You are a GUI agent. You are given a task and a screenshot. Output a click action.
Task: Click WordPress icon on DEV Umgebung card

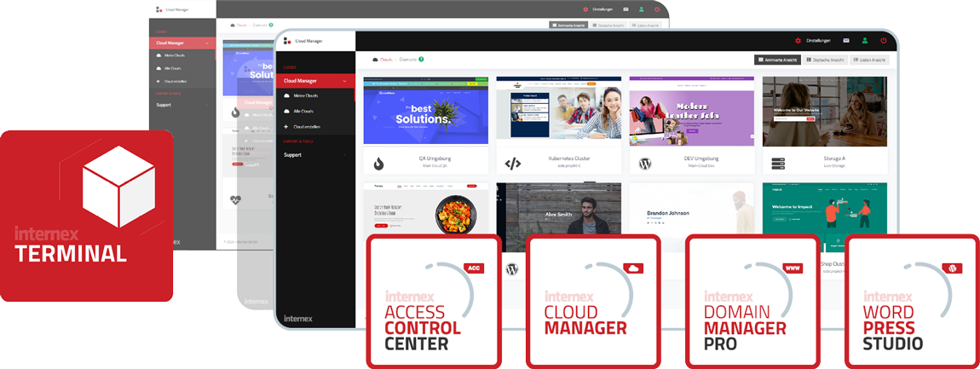coord(646,164)
